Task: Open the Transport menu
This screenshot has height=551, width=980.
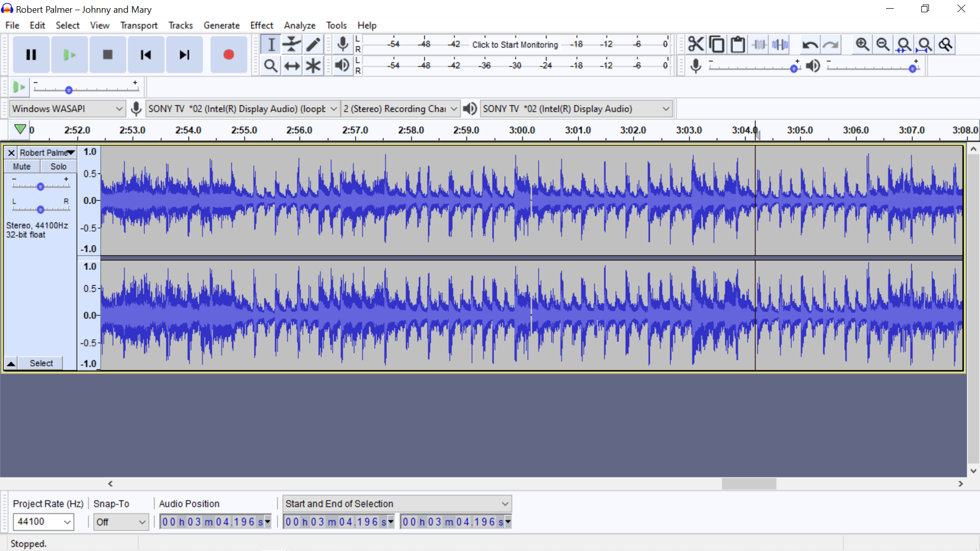Action: (139, 26)
